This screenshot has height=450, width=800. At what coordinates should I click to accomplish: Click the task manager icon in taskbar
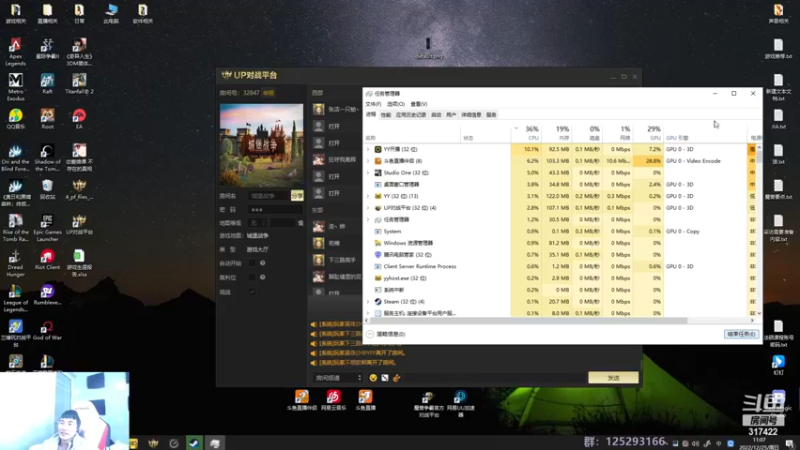(x=215, y=443)
